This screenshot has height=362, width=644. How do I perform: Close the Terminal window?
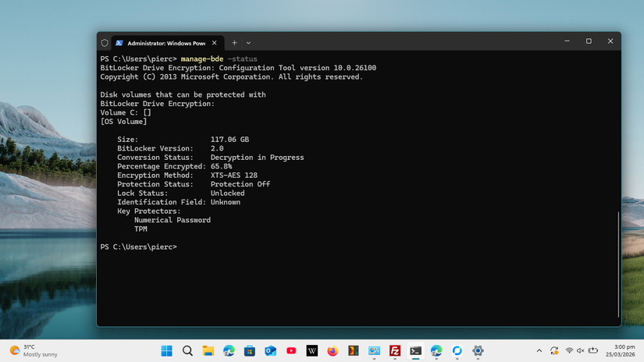tap(610, 41)
